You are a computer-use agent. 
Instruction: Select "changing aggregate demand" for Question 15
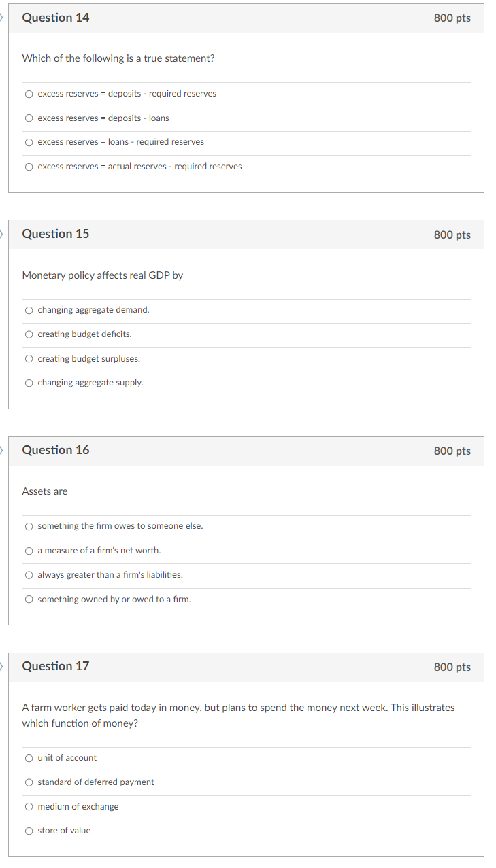click(x=29, y=310)
